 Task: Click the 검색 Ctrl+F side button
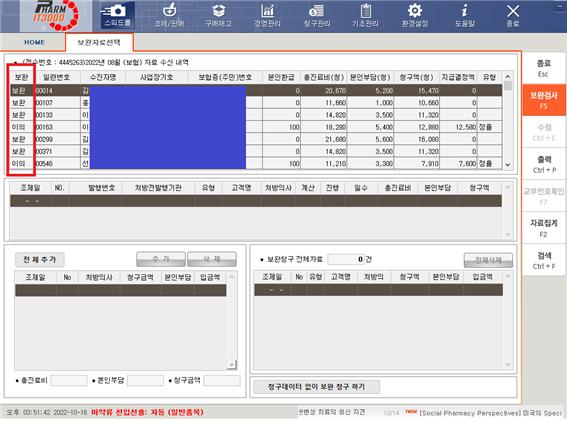click(543, 260)
